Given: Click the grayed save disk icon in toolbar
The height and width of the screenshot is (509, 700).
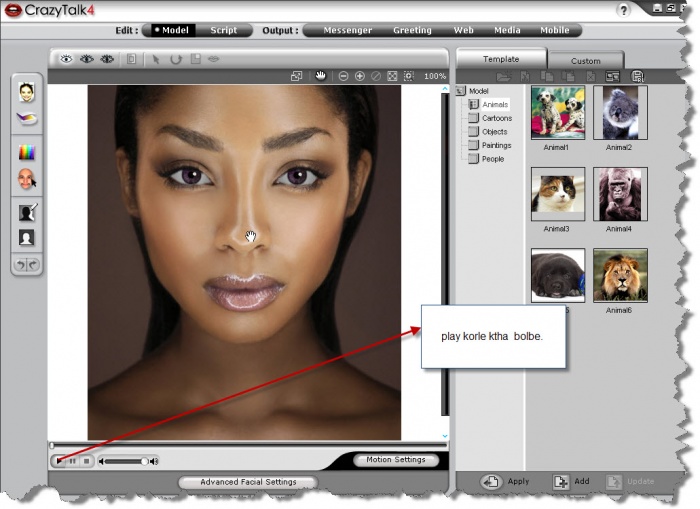Looking at the screenshot, I should click(x=196, y=58).
